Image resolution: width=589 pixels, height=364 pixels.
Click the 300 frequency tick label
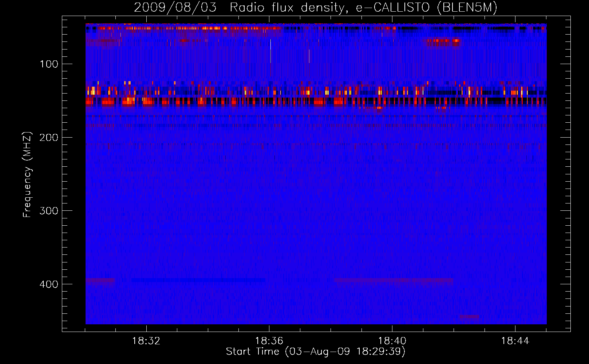(x=49, y=211)
